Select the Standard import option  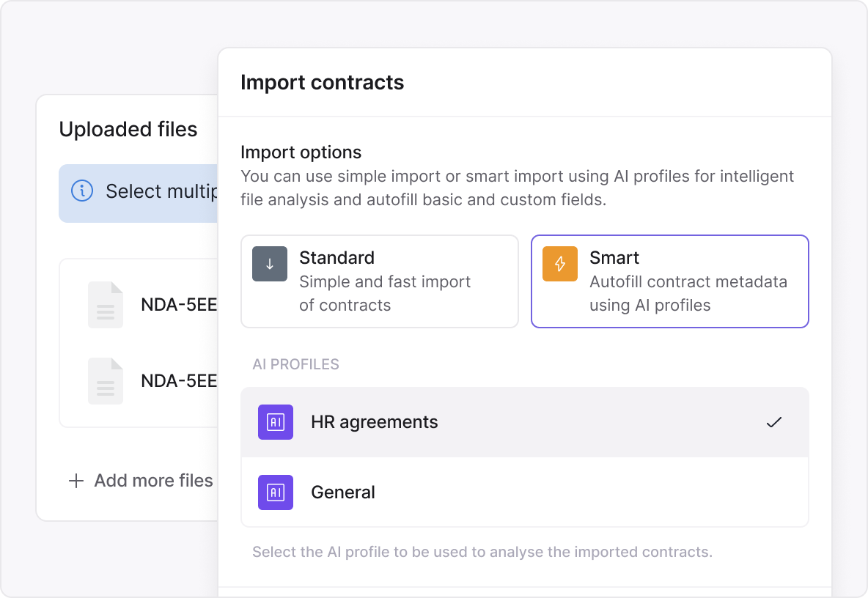click(379, 281)
